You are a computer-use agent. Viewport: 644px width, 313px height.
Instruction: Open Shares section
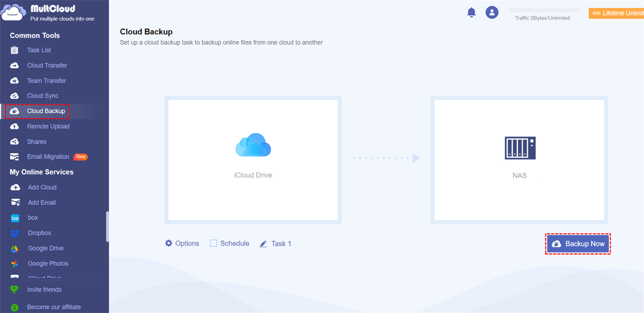point(37,142)
